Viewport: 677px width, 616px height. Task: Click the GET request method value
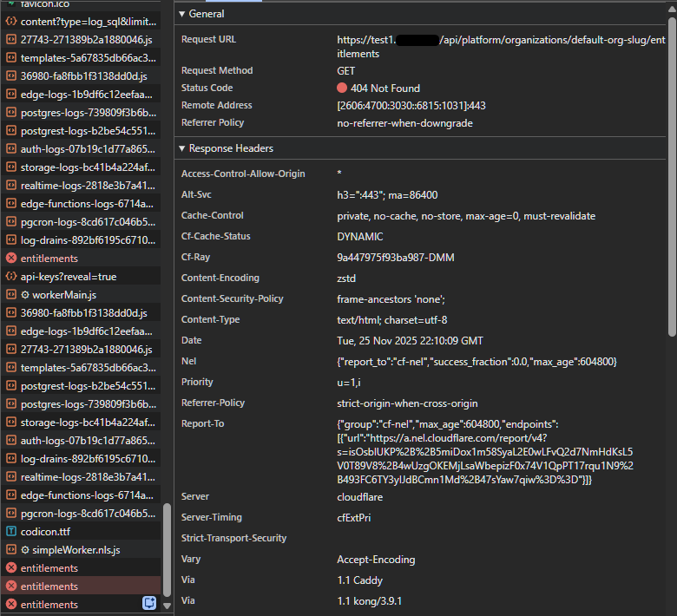(345, 71)
